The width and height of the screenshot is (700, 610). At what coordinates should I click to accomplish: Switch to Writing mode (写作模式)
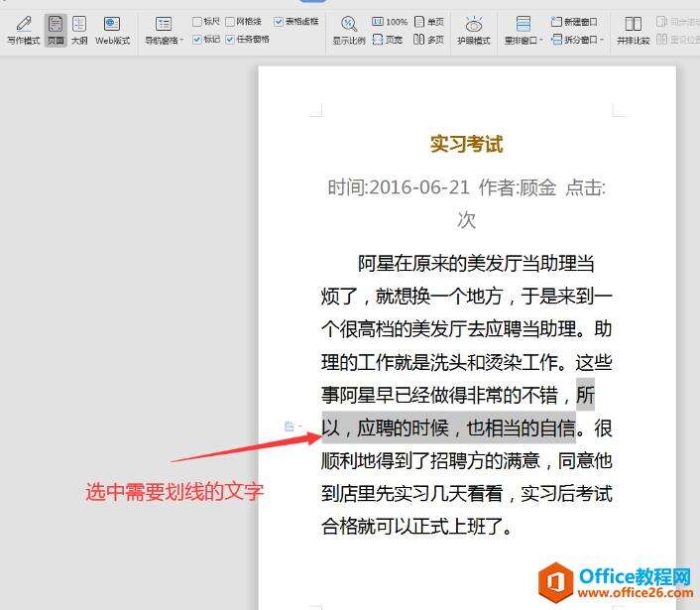(x=24, y=31)
